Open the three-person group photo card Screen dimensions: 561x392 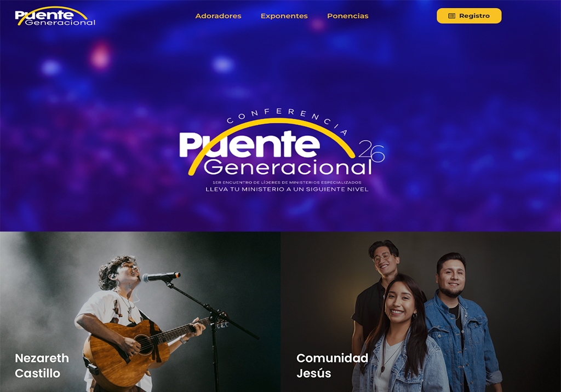pos(421,312)
